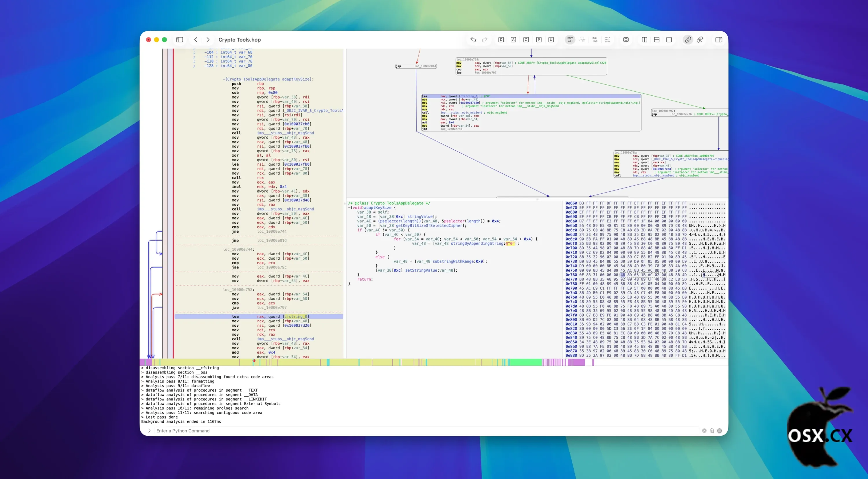Mark selection as procedure with the P button
The image size is (868, 479).
[539, 40]
